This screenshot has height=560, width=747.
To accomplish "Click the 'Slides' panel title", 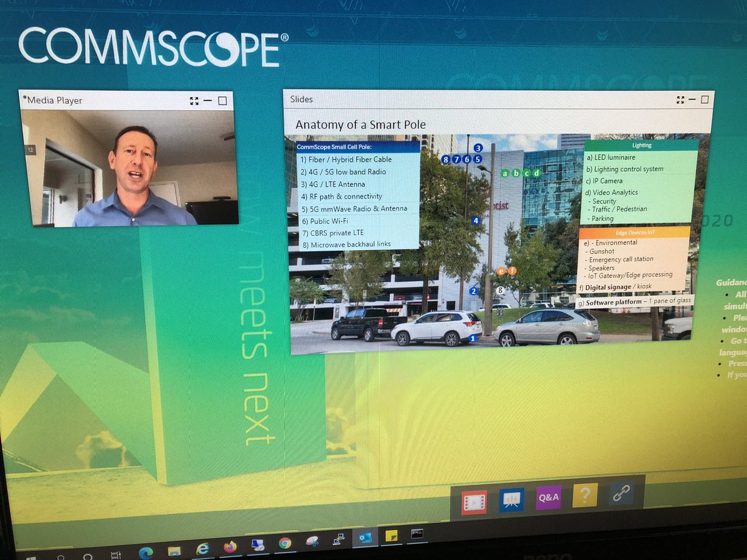I will pyautogui.click(x=301, y=99).
